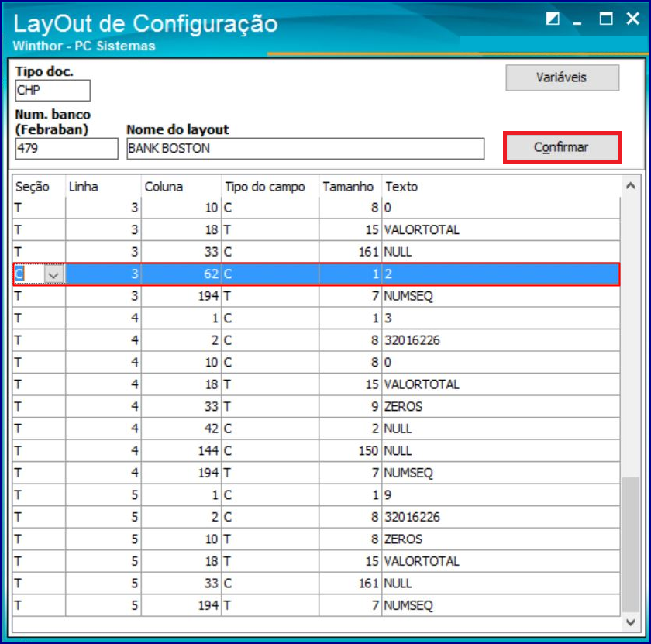The height and width of the screenshot is (644, 651).
Task: Click the Variáveis button
Action: (562, 77)
